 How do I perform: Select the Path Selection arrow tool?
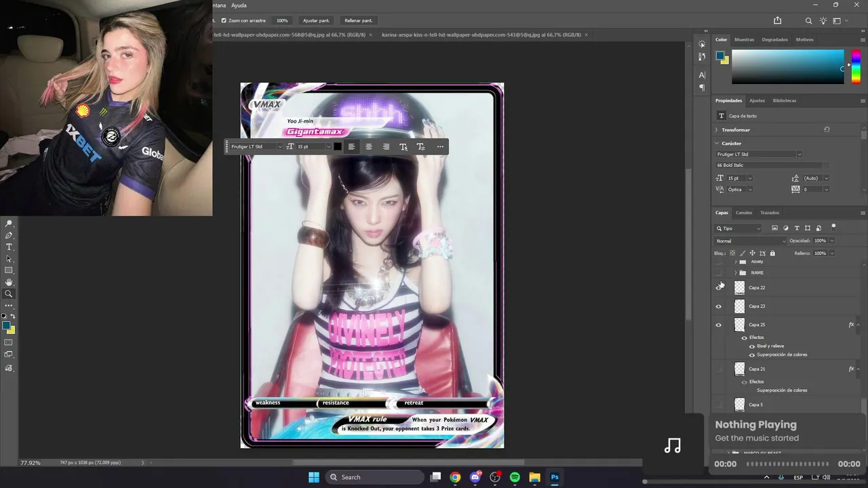pyautogui.click(x=9, y=259)
